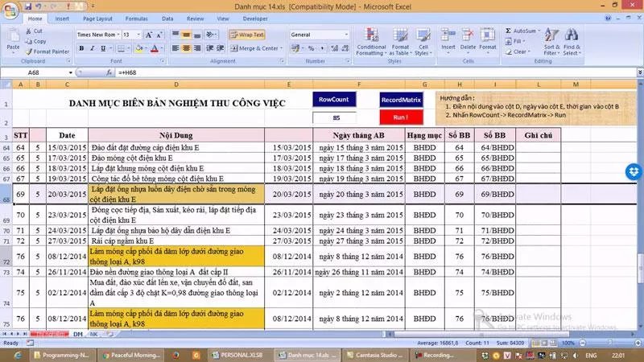Click the formula bar showing =+H68
This screenshot has height=362, width=644.
click(376, 72)
